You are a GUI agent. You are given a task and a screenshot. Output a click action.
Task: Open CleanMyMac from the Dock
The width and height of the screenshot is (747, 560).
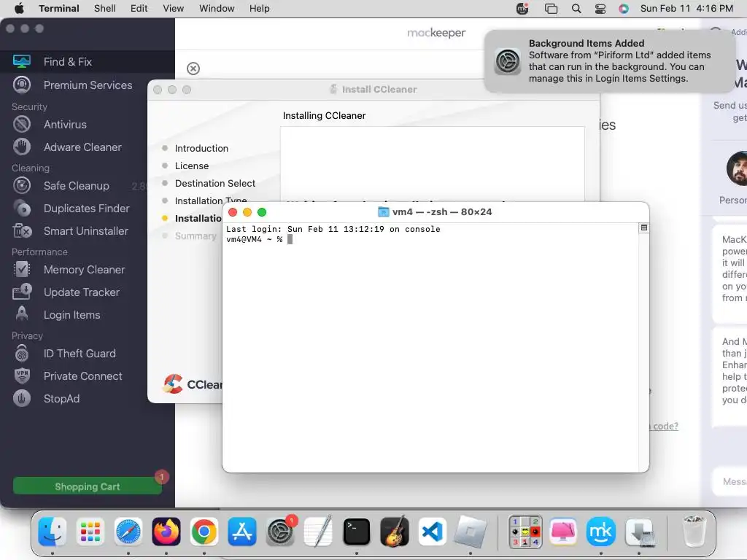(x=563, y=532)
